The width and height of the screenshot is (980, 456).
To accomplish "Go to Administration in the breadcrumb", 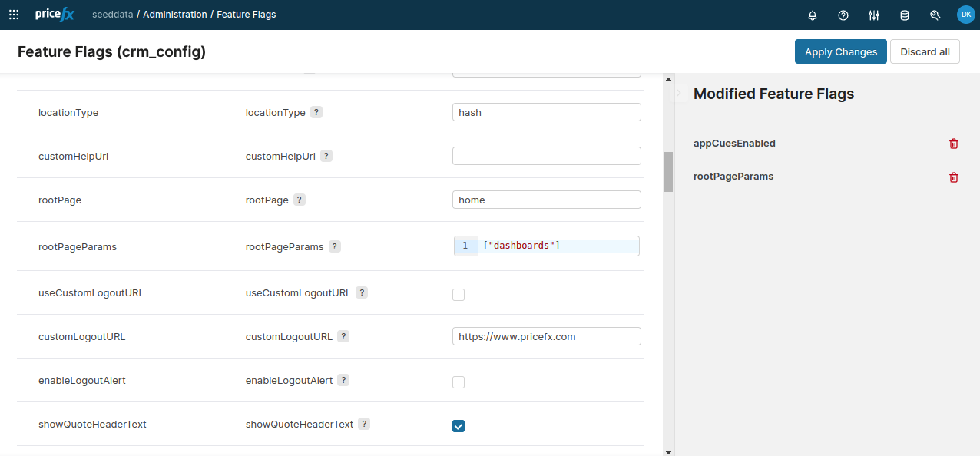I will 174,15.
